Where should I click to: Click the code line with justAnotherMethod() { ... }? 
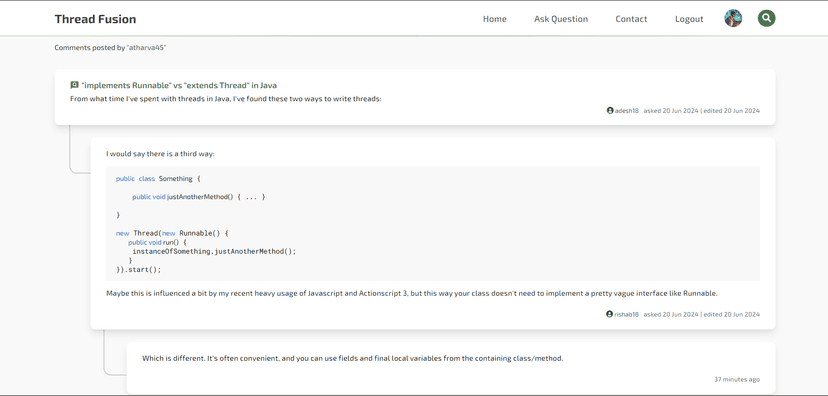[x=199, y=197]
